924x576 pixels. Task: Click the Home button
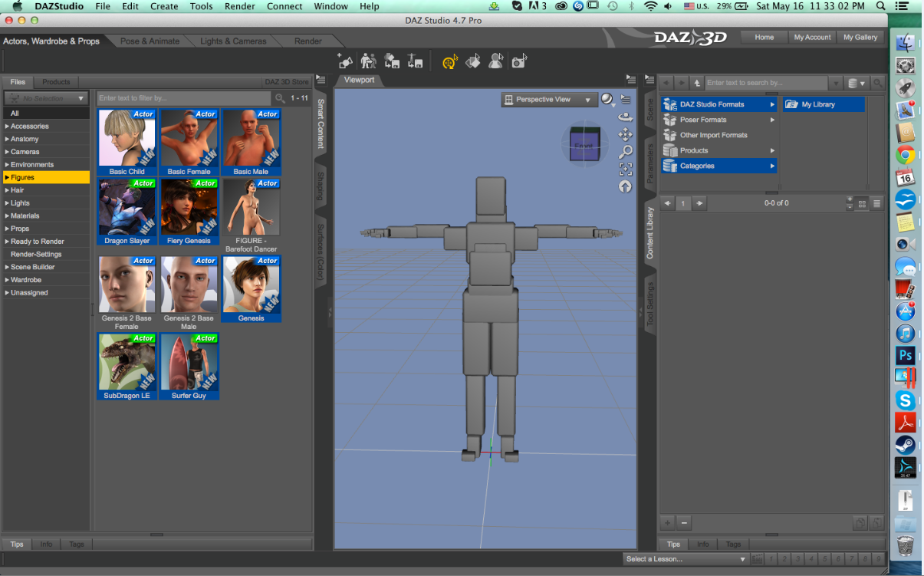pos(764,37)
